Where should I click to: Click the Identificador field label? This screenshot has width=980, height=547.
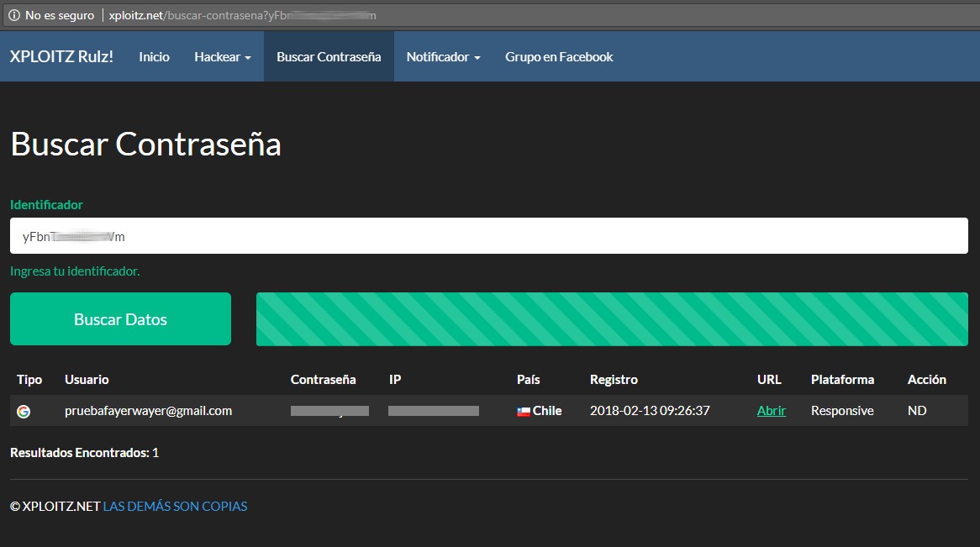coord(46,204)
